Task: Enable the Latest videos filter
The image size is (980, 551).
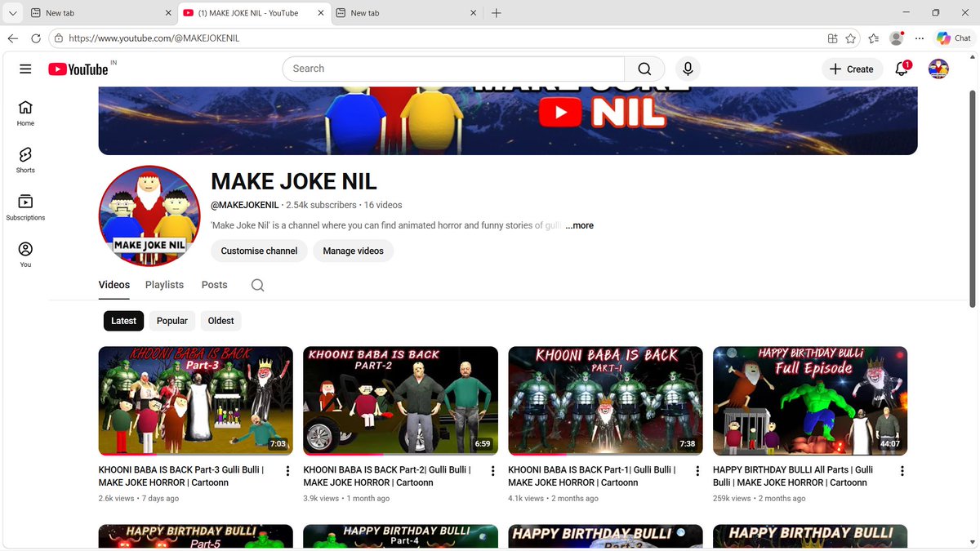Action: pos(123,321)
